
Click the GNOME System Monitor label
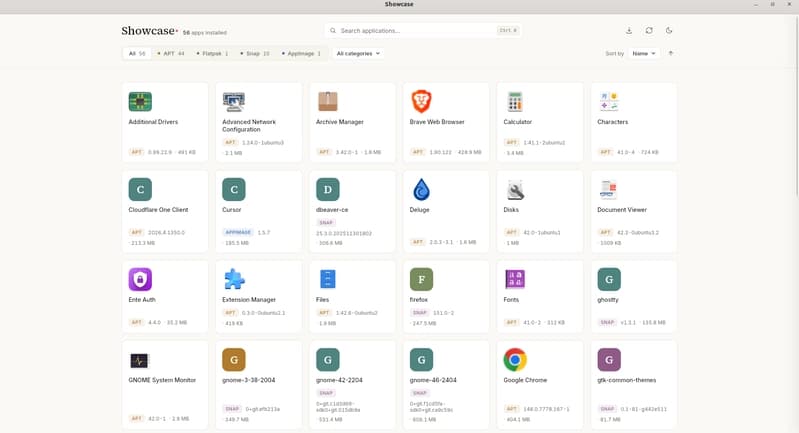162,380
